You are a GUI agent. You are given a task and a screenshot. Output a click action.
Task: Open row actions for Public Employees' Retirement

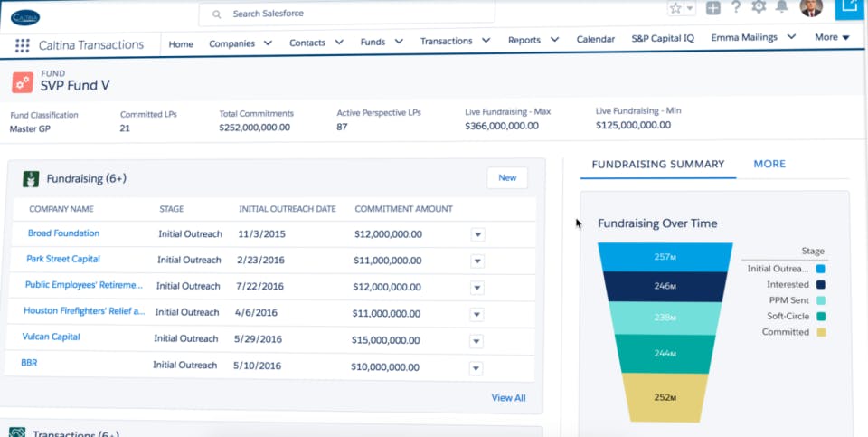pos(477,288)
